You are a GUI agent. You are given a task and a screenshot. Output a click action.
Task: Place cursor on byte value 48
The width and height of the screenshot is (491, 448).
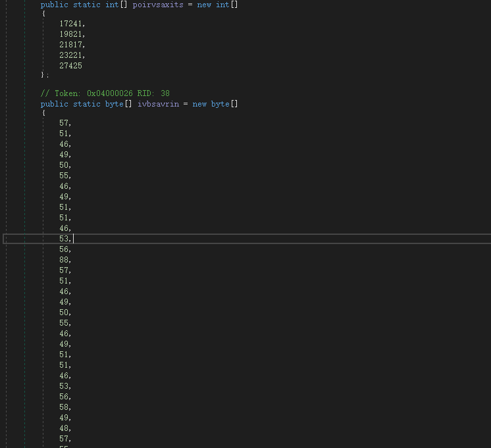[64, 428]
